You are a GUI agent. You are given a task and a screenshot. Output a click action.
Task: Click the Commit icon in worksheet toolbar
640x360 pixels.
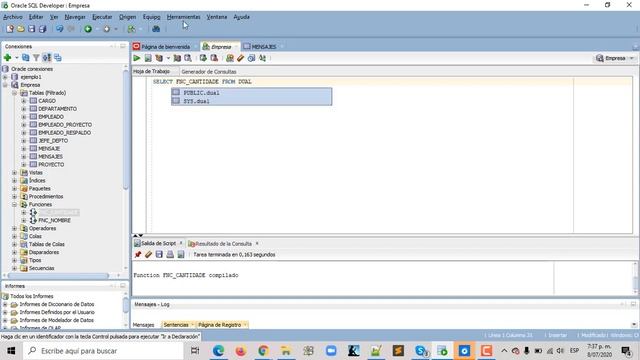(x=203, y=58)
